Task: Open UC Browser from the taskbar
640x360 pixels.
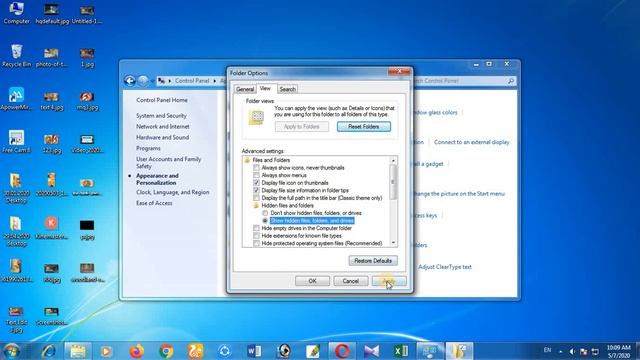Action: 196,351
